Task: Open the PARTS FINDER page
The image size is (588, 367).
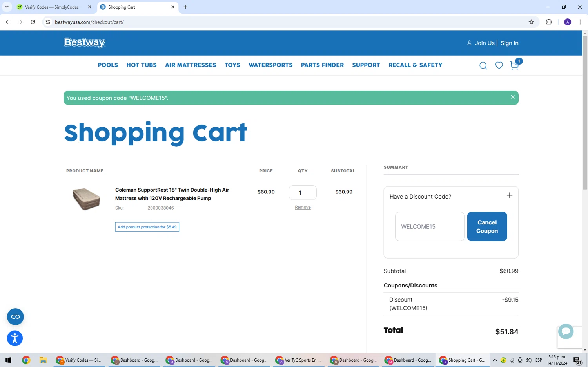Action: pos(322,65)
